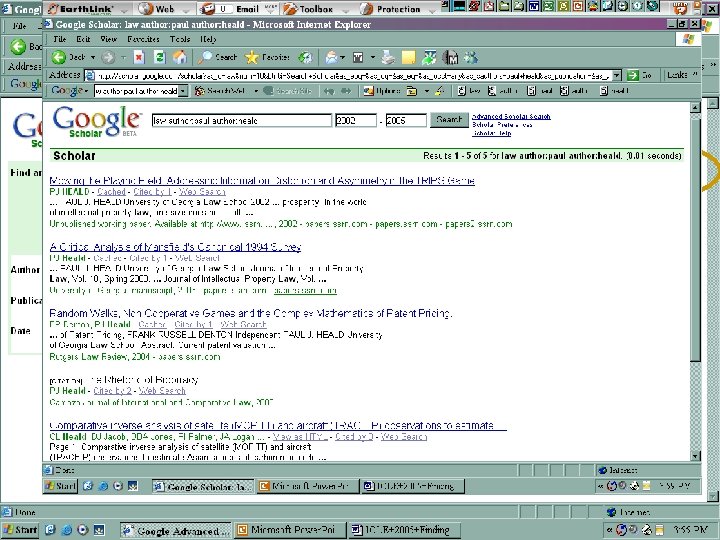Image resolution: width=720 pixels, height=540 pixels.
Task: Click the Back arrow icon in Internet Explorer
Action: 59,57
